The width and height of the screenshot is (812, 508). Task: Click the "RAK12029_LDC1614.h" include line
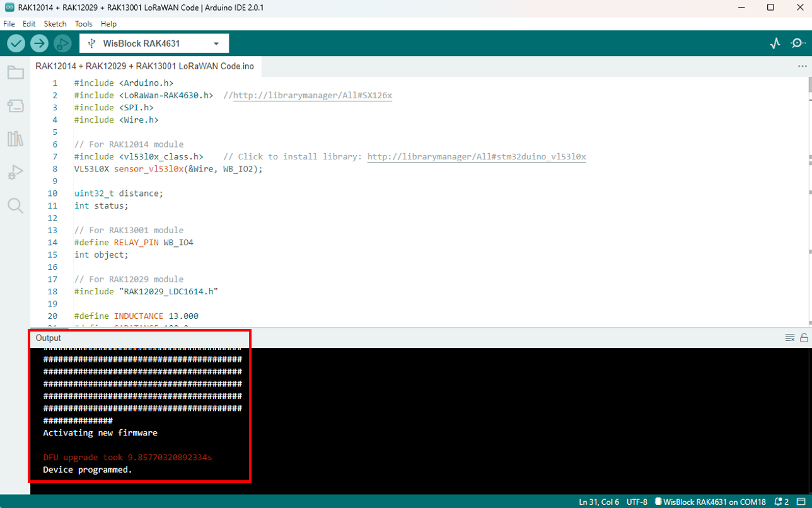(x=146, y=291)
